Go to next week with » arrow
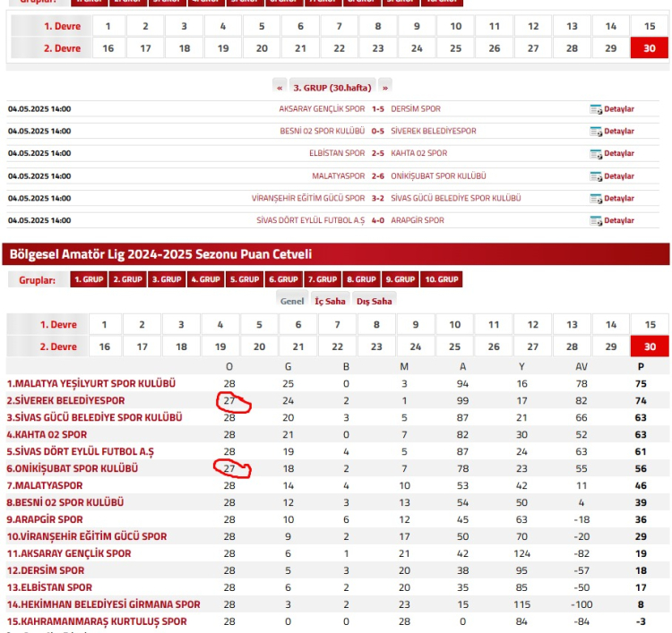The height and width of the screenshot is (633, 672). pyautogui.click(x=385, y=87)
